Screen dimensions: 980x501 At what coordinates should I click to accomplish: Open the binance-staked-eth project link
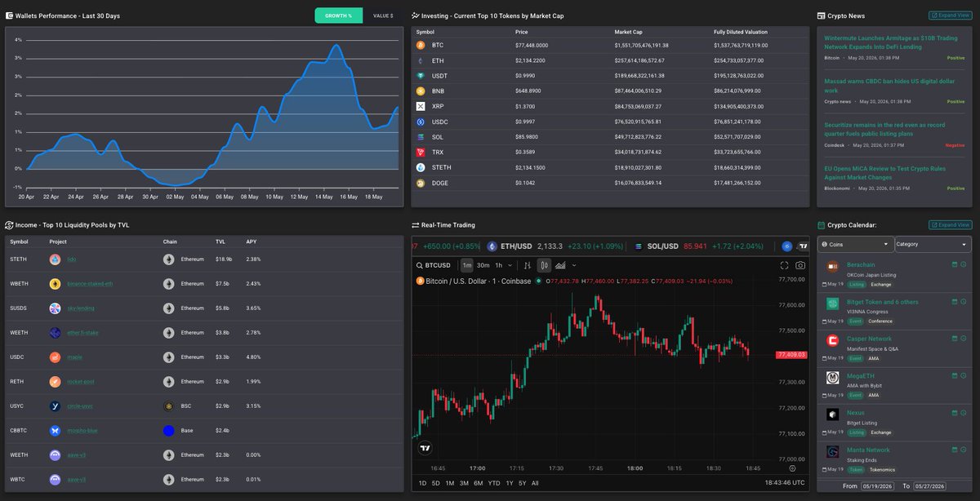coord(90,284)
